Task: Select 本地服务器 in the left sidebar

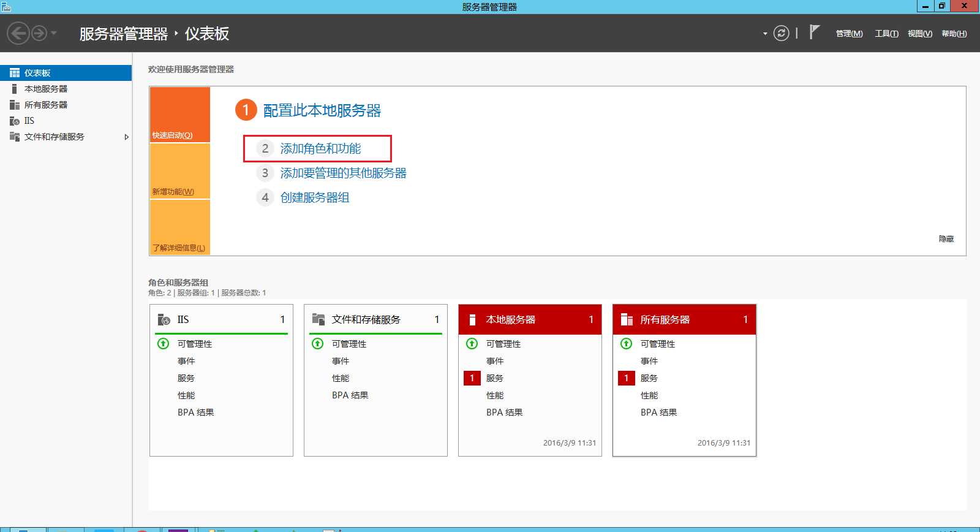Action: point(66,89)
